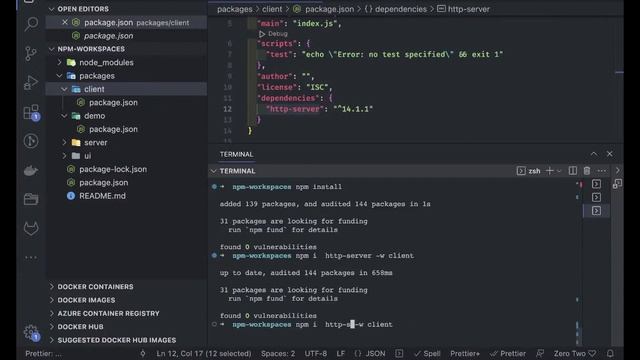
Task: Show additional views via ellipsis icon
Action: point(31,257)
